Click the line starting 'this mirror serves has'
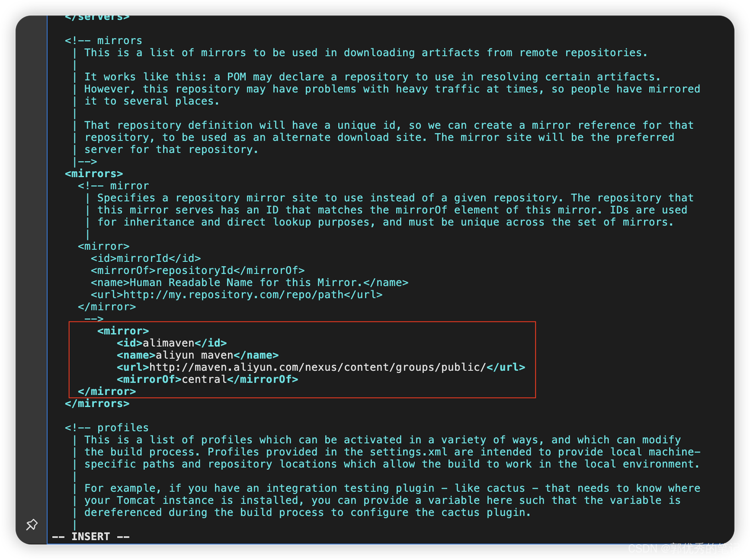Viewport: 750px width, 560px height. pos(392,210)
